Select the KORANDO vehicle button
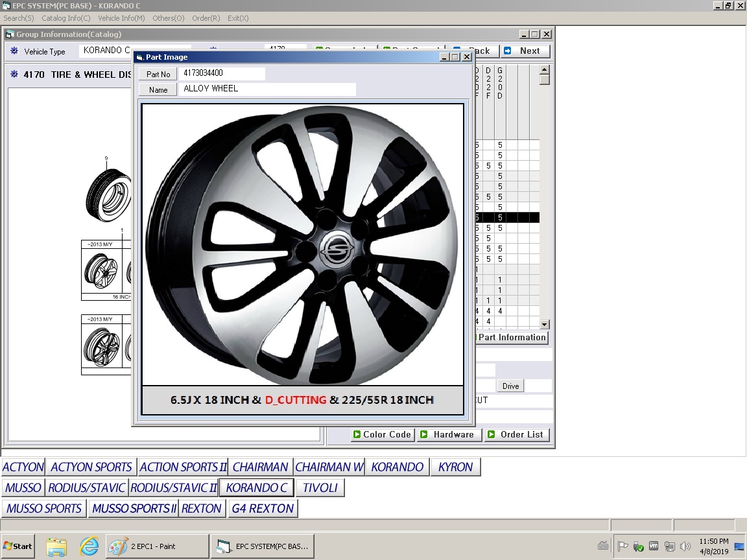Image resolution: width=747 pixels, height=560 pixels. click(x=397, y=467)
